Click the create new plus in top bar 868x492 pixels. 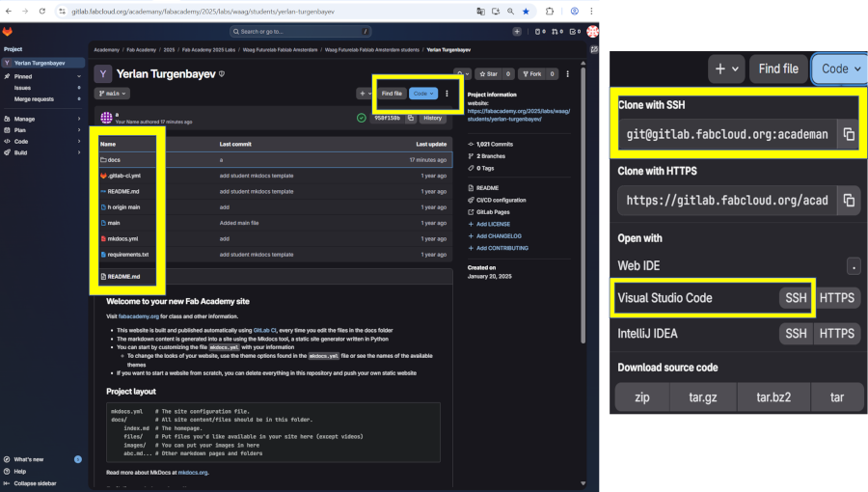pos(517,32)
